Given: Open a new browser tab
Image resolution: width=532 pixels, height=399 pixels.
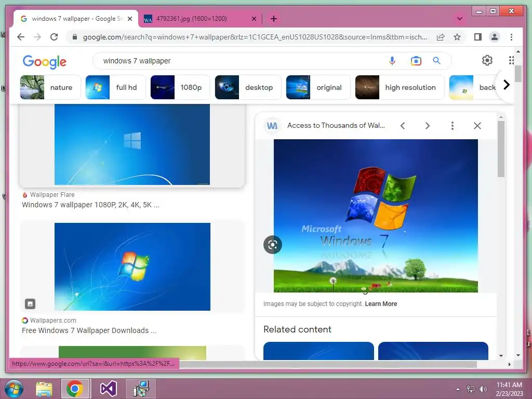Looking at the screenshot, I should [x=274, y=19].
